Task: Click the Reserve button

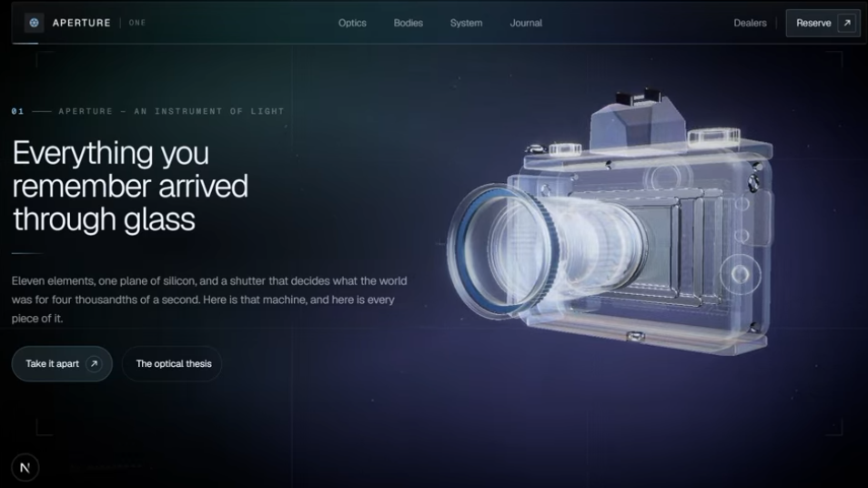Action: pos(823,23)
